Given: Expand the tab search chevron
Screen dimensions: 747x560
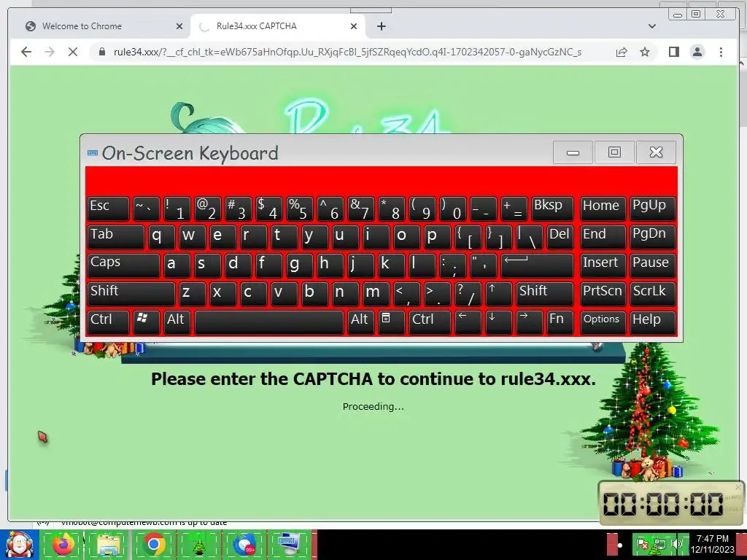Looking at the screenshot, I should 652,26.
